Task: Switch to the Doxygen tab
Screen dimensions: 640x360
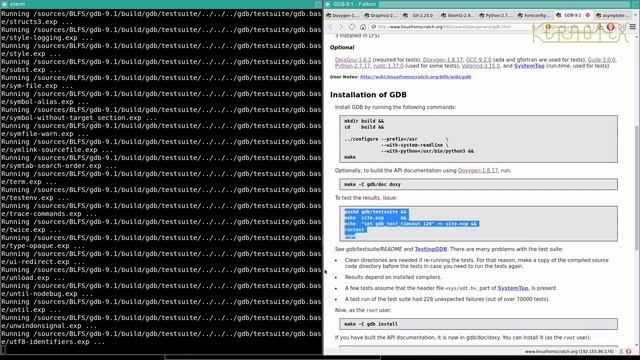Action: click(342, 16)
